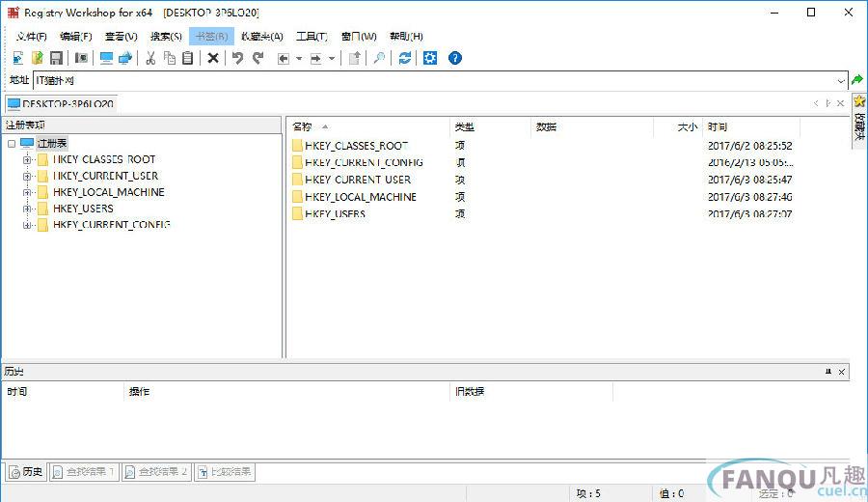
Task: Click the 操作 column header in history
Action: 286,392
